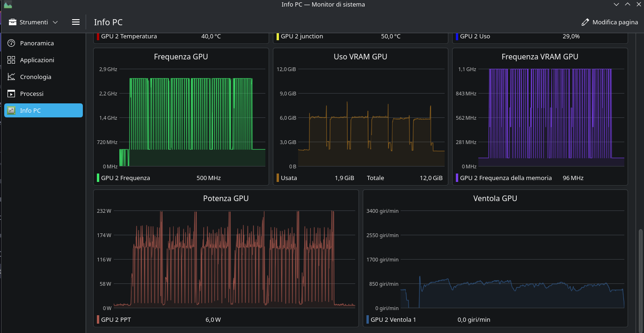Click the system monitor window icon
The width and height of the screenshot is (644, 333).
pos(7,5)
